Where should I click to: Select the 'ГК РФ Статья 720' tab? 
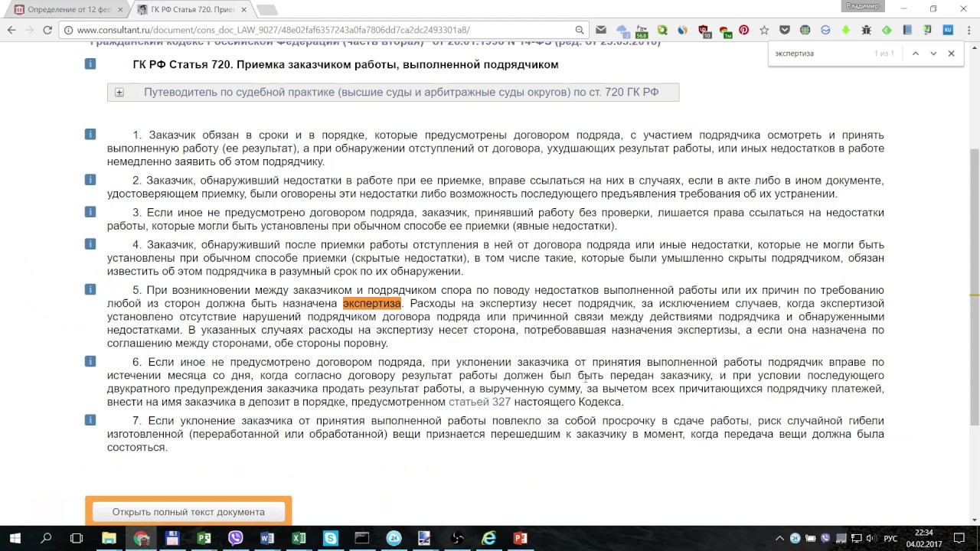pos(191,9)
